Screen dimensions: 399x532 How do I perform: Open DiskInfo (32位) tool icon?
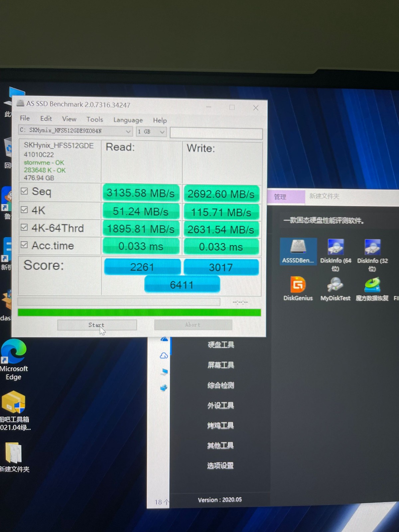tap(372, 255)
